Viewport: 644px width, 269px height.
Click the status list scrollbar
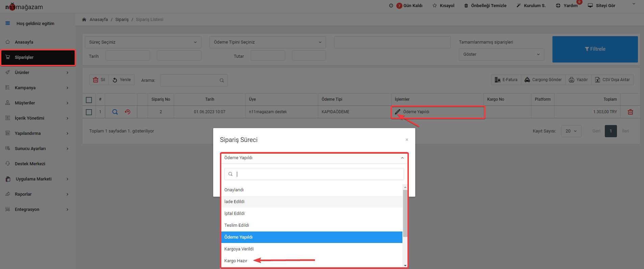point(405,213)
